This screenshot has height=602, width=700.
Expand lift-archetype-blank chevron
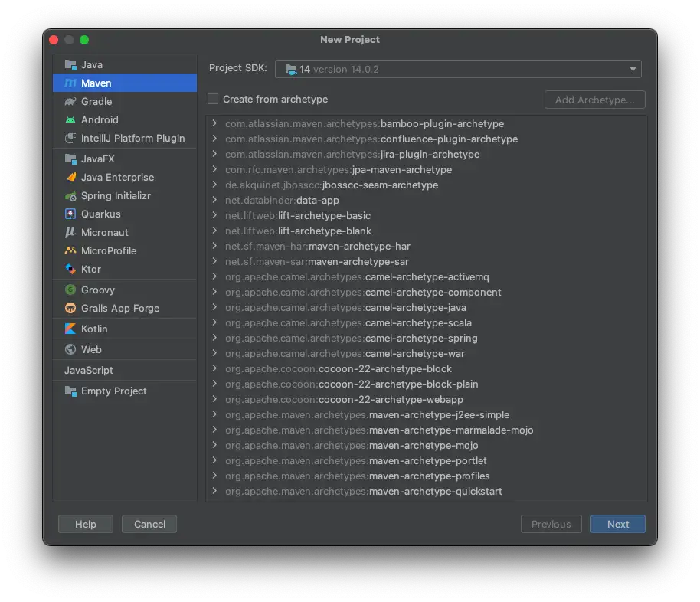coord(214,231)
